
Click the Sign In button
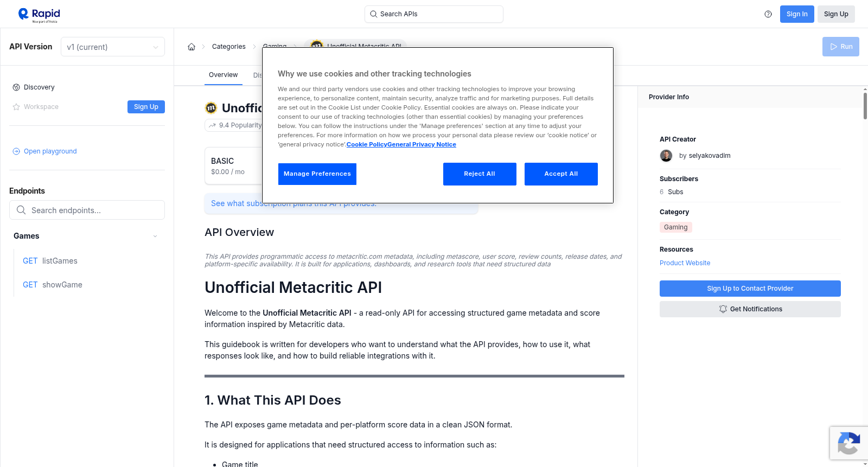[x=797, y=14]
